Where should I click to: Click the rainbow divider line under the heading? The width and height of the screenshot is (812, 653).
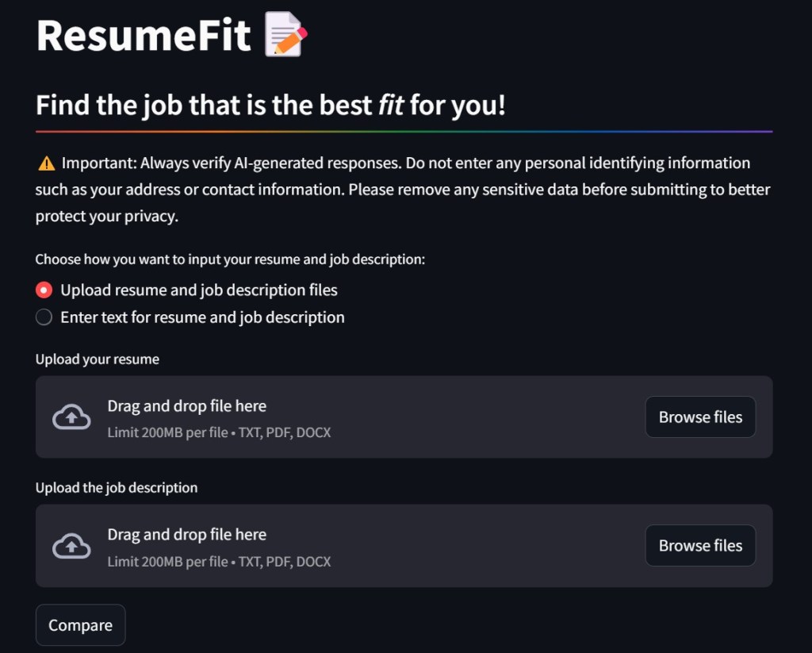pos(404,131)
